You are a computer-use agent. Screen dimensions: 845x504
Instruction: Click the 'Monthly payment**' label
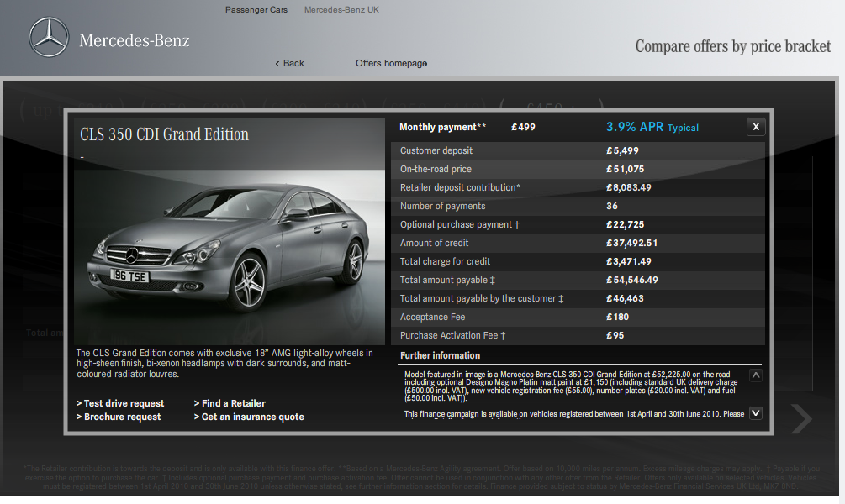[x=442, y=127]
